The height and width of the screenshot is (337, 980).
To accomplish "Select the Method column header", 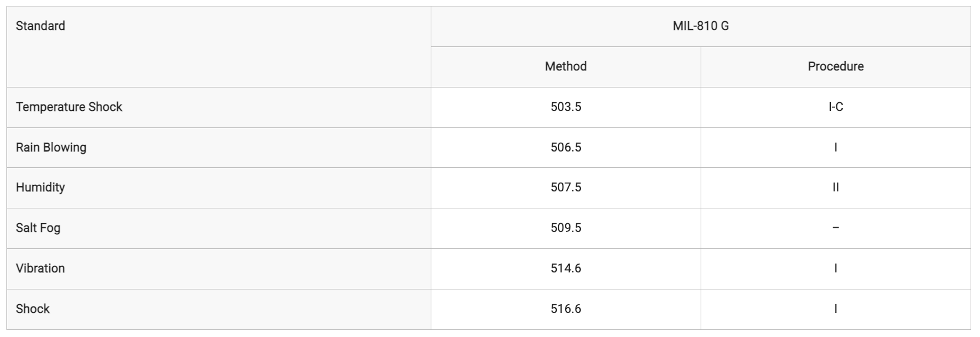I will [566, 67].
